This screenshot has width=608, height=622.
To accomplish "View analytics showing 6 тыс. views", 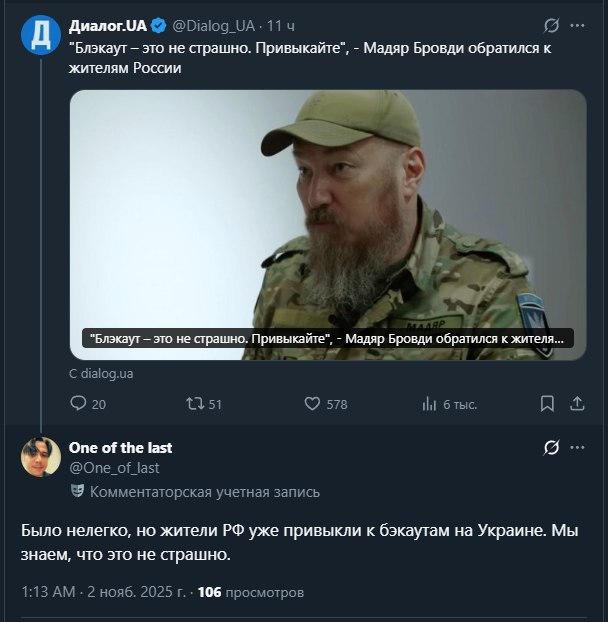I will (431, 404).
